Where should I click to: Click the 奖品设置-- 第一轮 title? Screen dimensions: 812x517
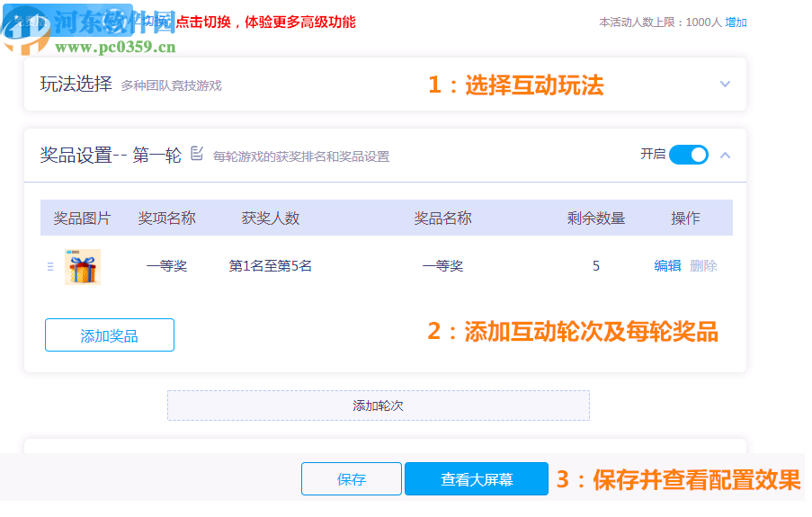[112, 156]
